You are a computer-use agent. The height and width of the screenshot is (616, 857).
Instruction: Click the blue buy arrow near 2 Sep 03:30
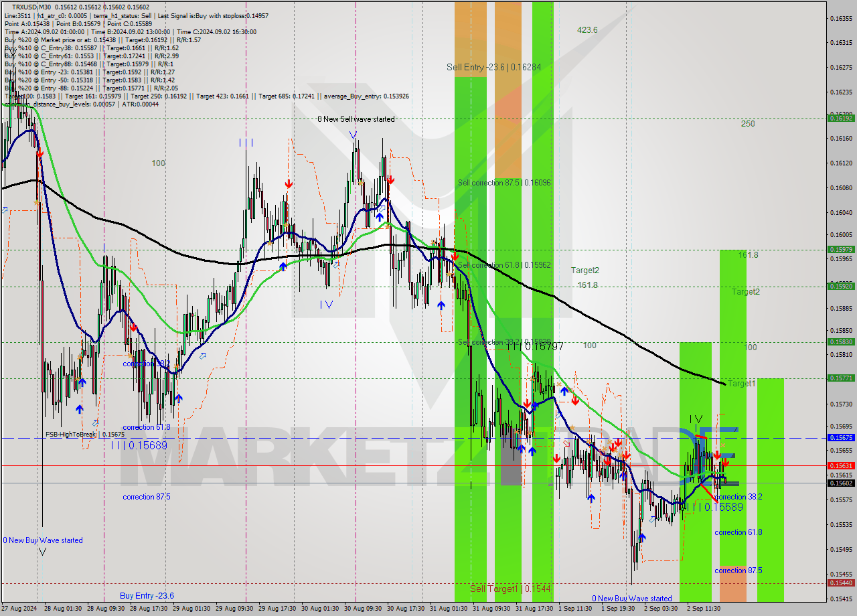(643, 536)
